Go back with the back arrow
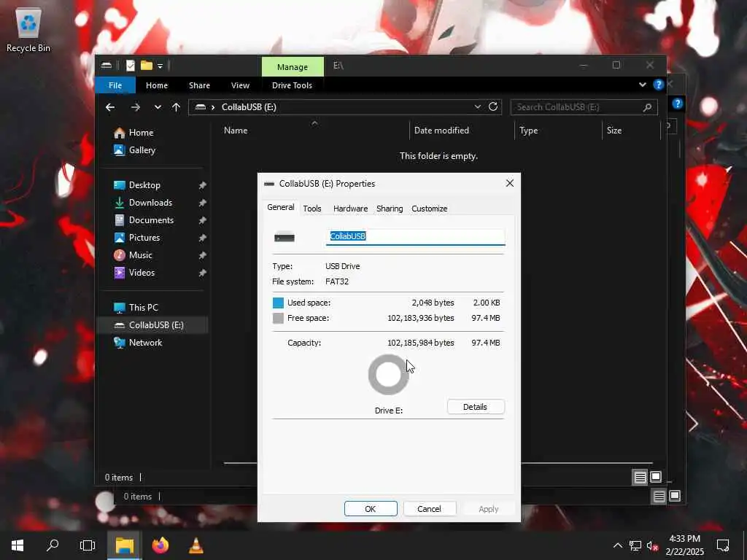 point(110,107)
